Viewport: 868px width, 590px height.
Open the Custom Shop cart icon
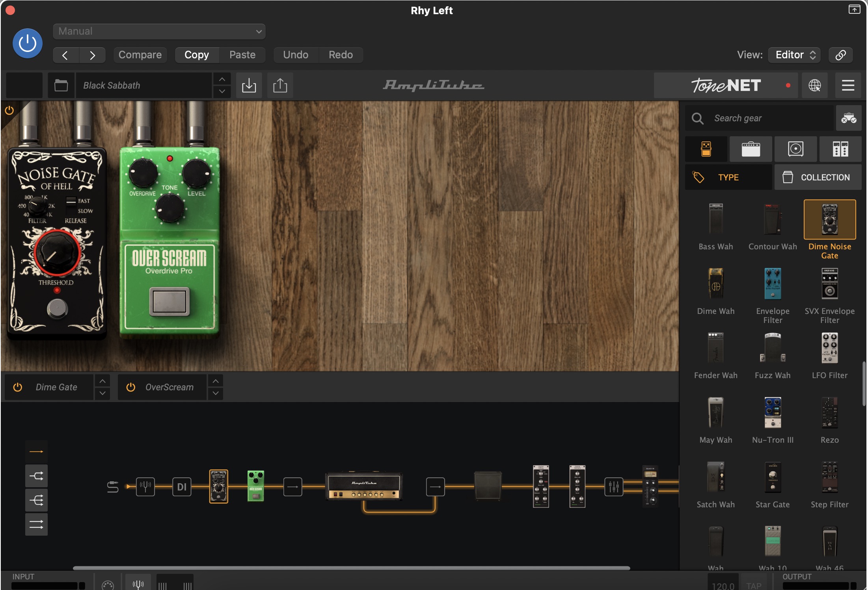(849, 118)
